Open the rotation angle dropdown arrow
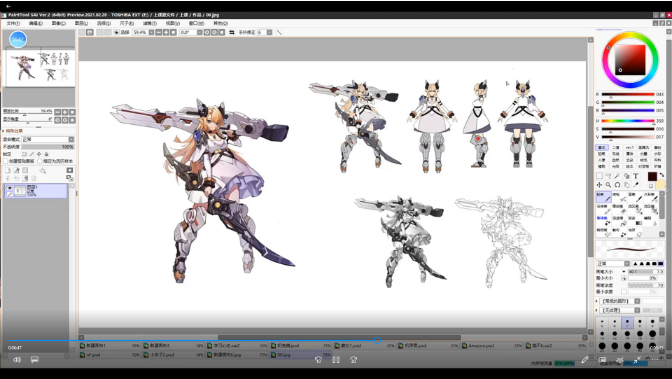The image size is (672, 379). (x=199, y=32)
